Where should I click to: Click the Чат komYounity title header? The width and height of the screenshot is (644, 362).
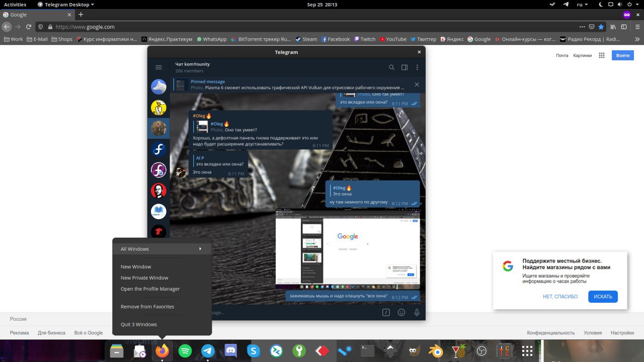[x=193, y=64]
